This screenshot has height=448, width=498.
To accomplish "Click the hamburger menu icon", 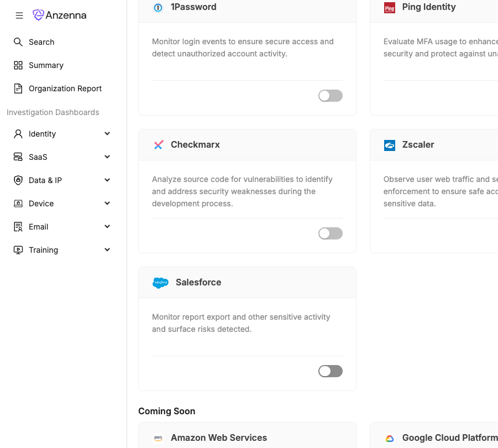I will (x=19, y=15).
